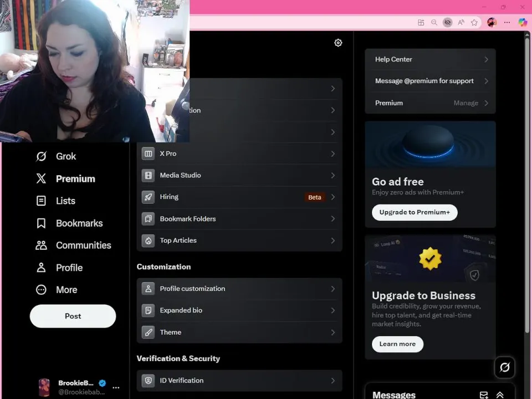Screen dimensions: 532x399
Task: Go to Bookmarks in the sidebar
Action: (x=69, y=223)
